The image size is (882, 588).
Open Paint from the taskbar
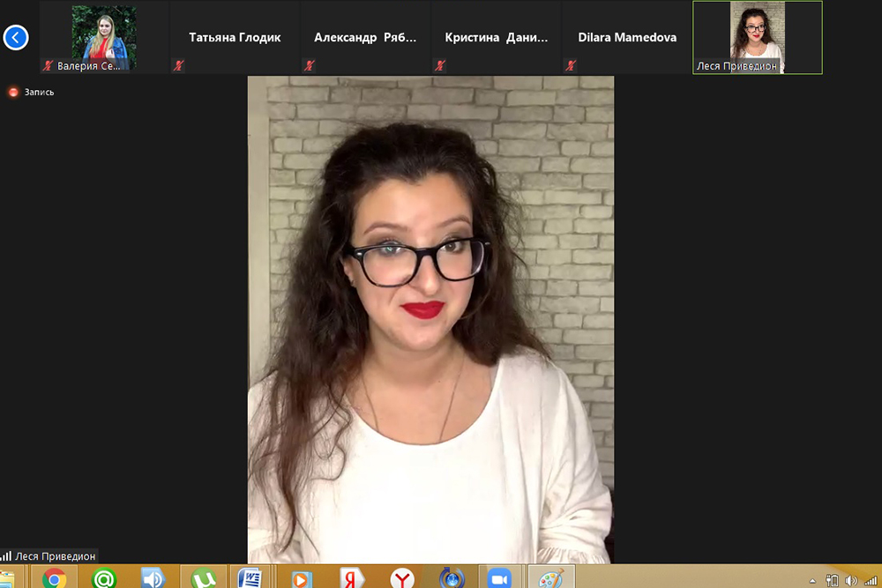[x=551, y=578]
